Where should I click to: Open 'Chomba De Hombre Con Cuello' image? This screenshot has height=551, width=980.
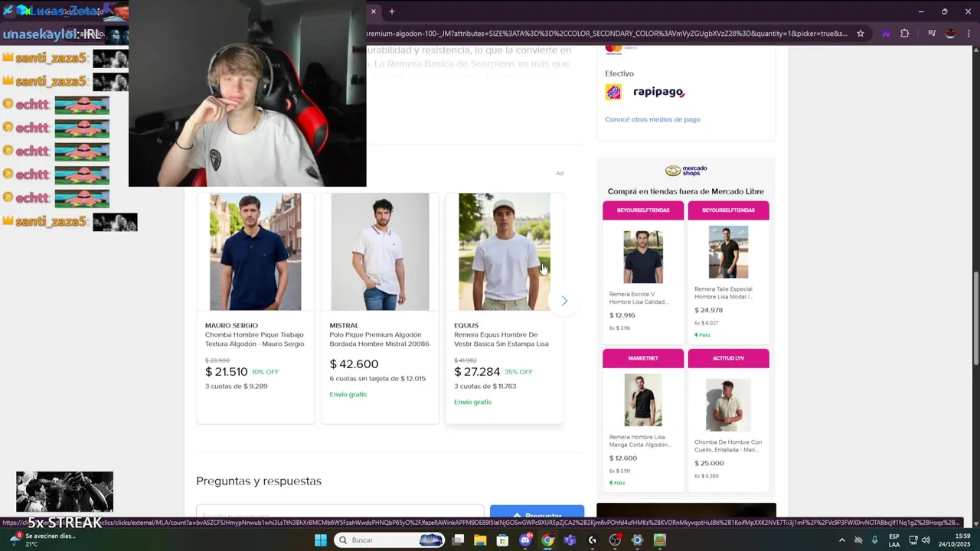tap(728, 405)
